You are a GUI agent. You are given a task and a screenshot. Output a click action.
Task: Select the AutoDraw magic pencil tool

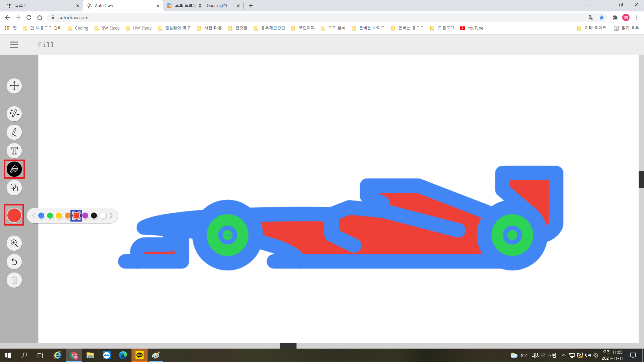point(14,114)
